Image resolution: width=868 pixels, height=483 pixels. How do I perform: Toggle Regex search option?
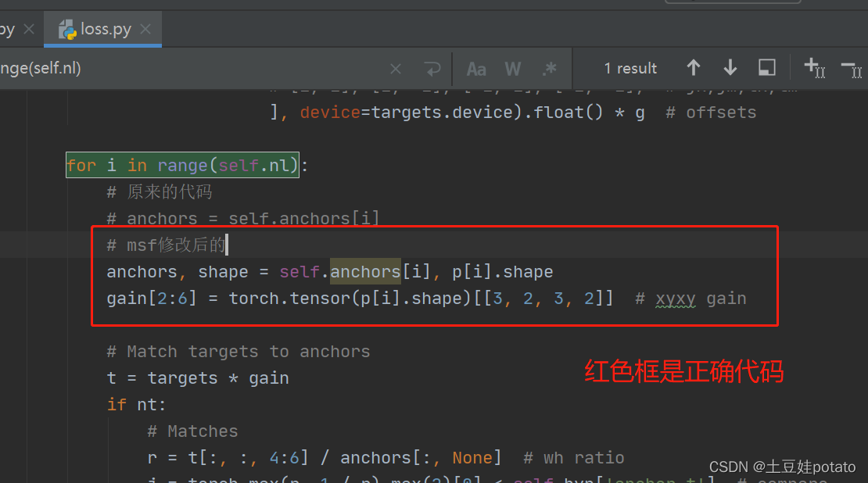click(x=549, y=69)
